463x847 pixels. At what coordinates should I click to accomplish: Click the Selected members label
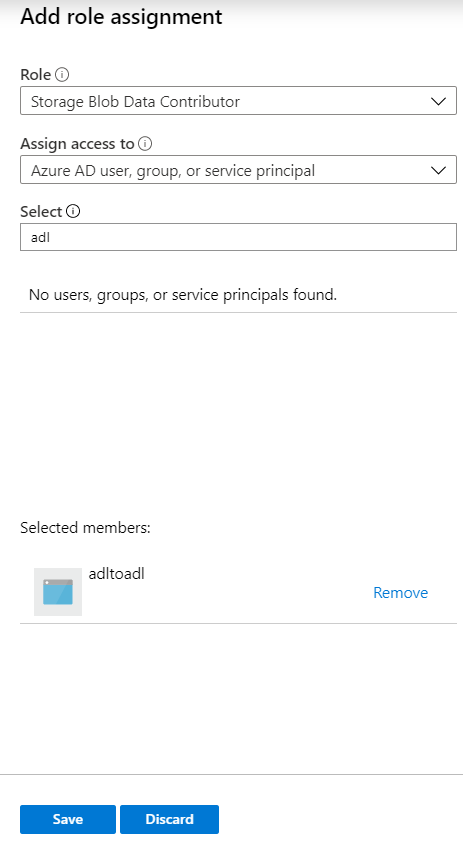(x=85, y=527)
